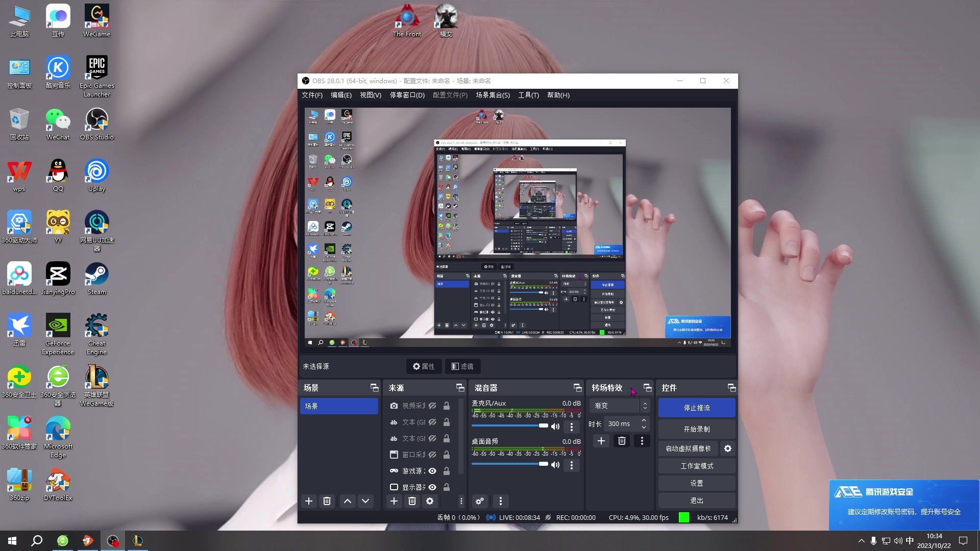Viewport: 980px width, 551px height.
Task: Show hidden system tray icons chevron
Action: coord(862,541)
